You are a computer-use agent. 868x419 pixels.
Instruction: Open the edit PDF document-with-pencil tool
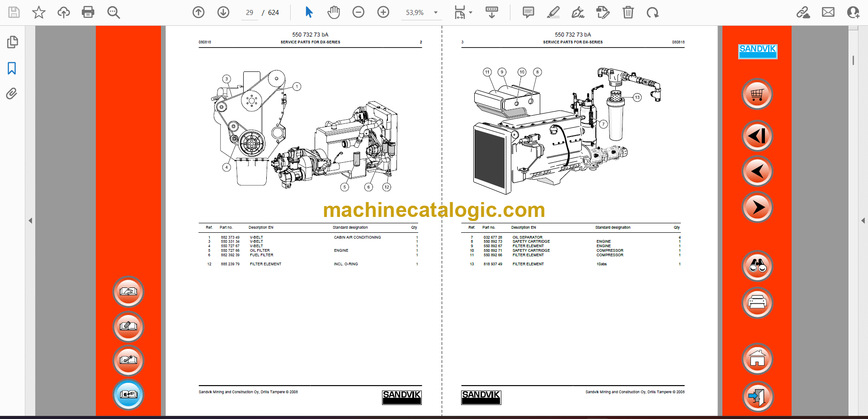tap(603, 12)
